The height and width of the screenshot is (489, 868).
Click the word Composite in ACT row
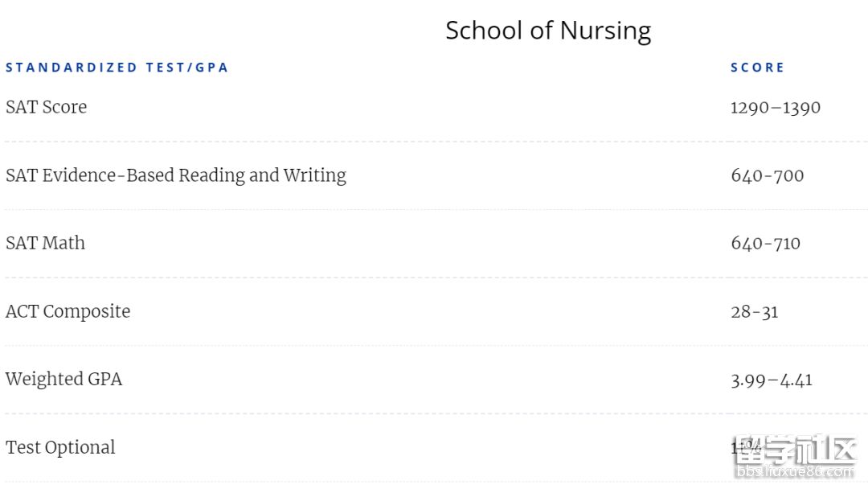tap(87, 311)
